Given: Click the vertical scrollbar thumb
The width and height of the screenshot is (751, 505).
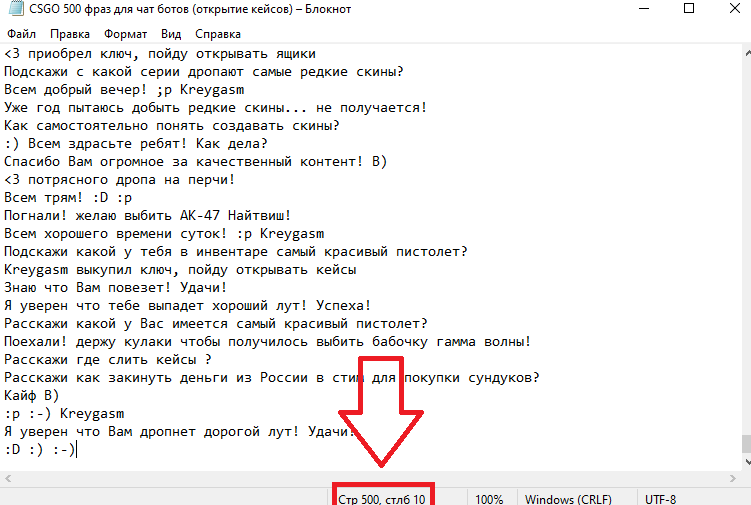Looking at the screenshot, I should click(747, 444).
